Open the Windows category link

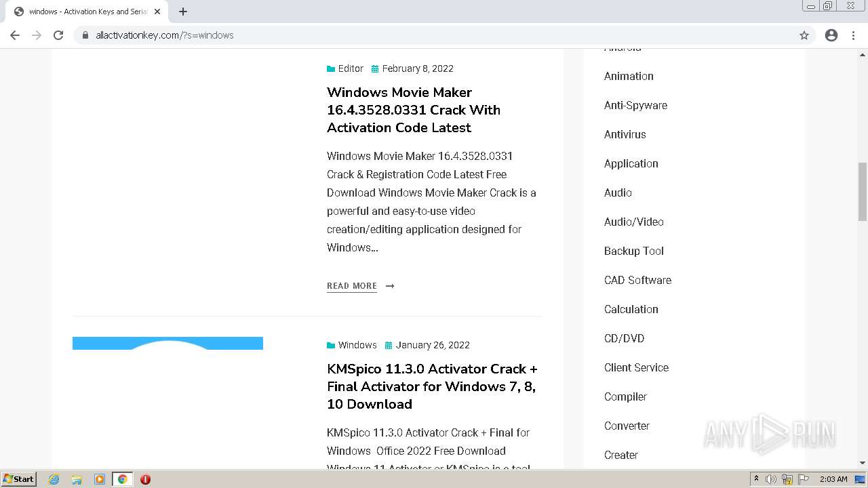tap(357, 345)
